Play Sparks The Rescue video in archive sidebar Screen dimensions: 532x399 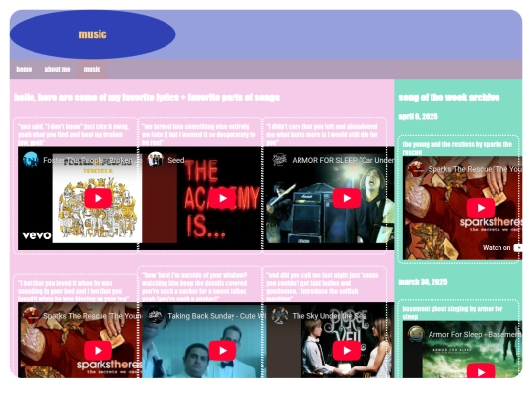tap(481, 208)
